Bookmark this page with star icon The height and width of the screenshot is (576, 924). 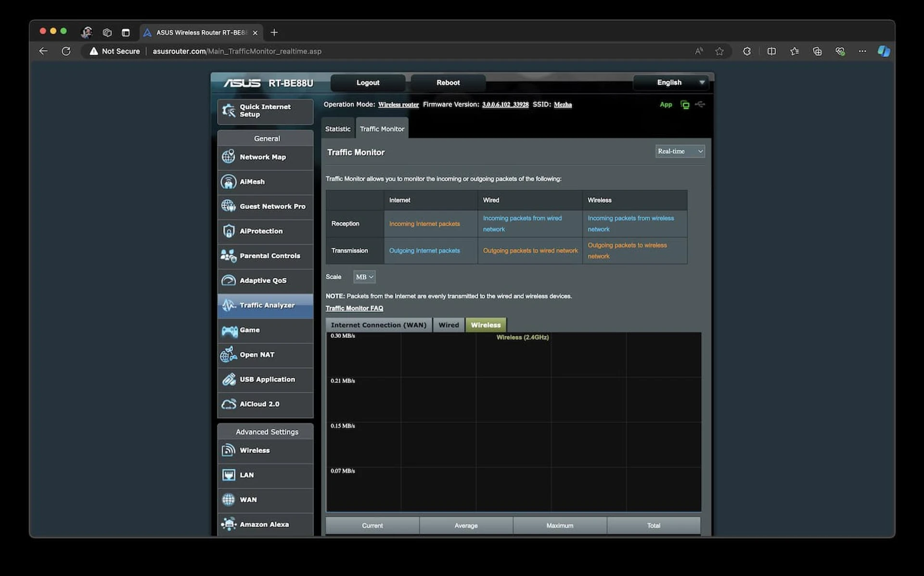[x=719, y=51]
